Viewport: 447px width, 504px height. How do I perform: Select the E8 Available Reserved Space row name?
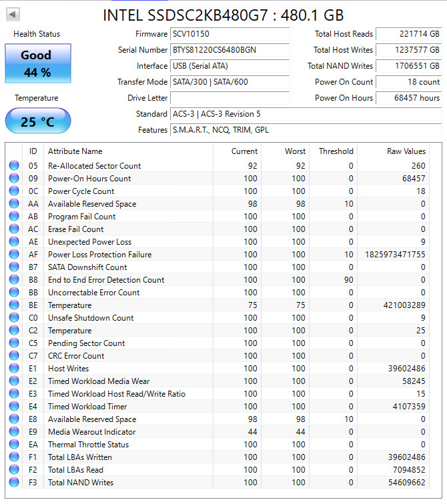92,419
